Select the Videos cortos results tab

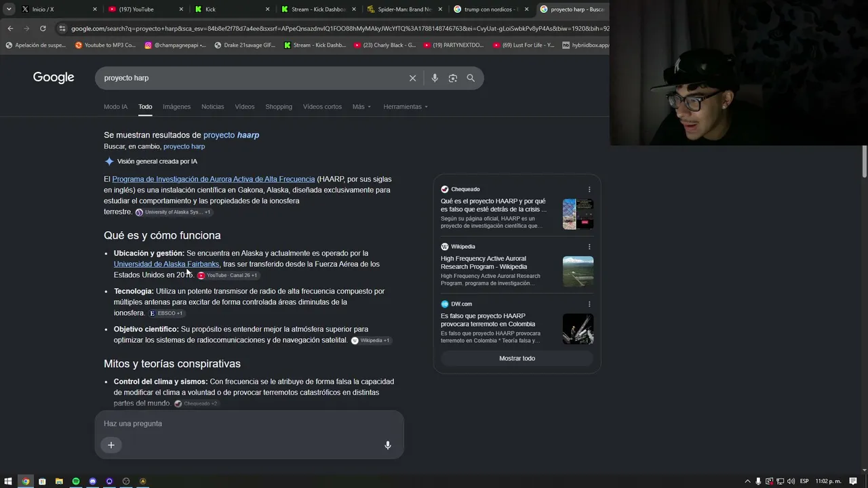pyautogui.click(x=322, y=106)
